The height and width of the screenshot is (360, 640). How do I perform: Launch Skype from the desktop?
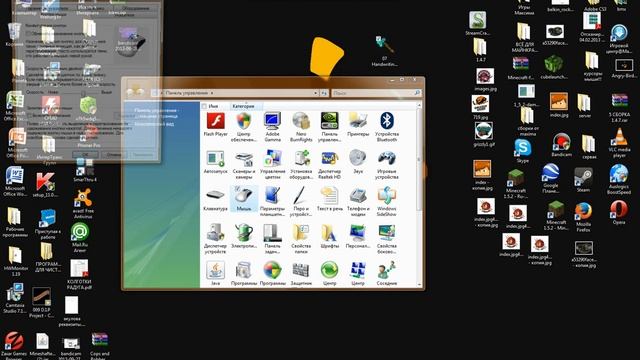pos(523,151)
